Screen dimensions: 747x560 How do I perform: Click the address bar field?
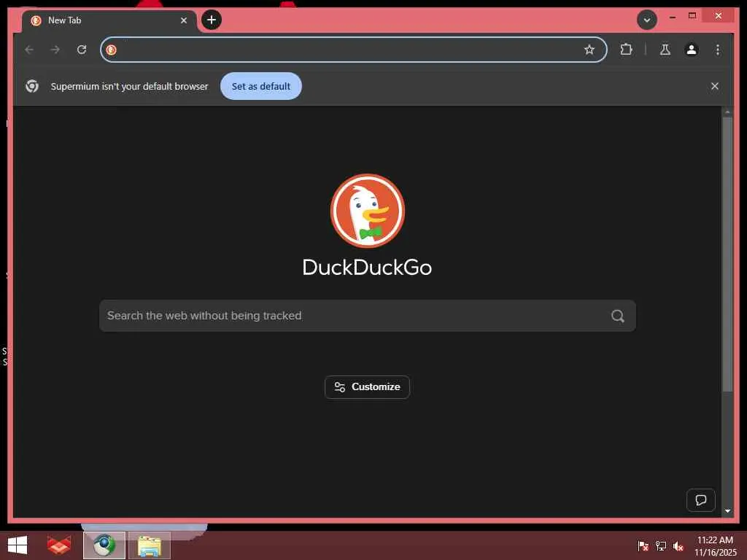352,50
